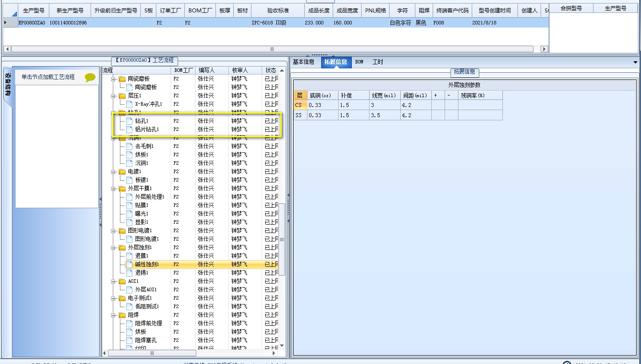Switch to the 工时 tab
Image resolution: width=641 pixels, height=364 pixels.
pyautogui.click(x=378, y=62)
